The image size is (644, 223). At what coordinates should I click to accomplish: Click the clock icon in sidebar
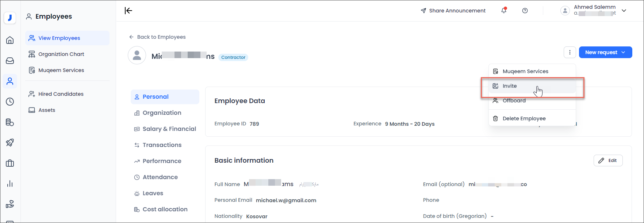(x=10, y=102)
